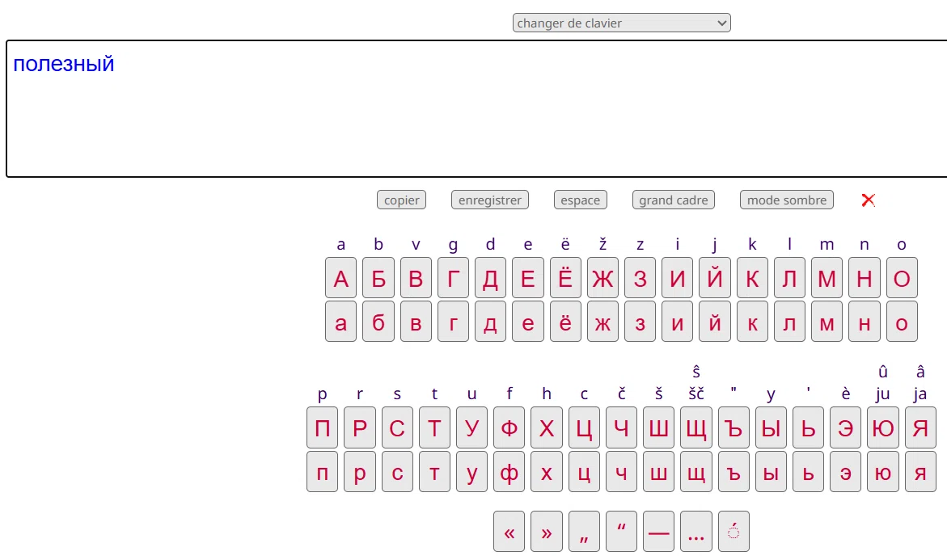Viewport: 947px width, 560px height.
Task: Tap the lowercase ш key
Action: [658, 471]
